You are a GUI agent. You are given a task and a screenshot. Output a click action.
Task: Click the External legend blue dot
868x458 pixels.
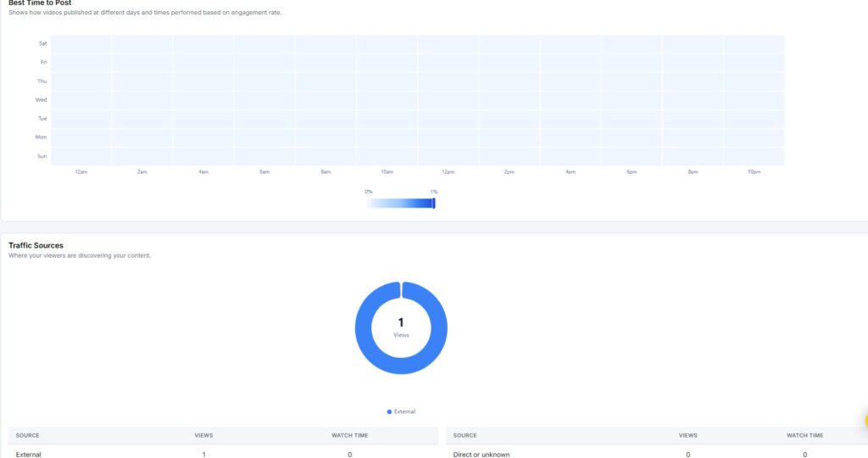389,411
